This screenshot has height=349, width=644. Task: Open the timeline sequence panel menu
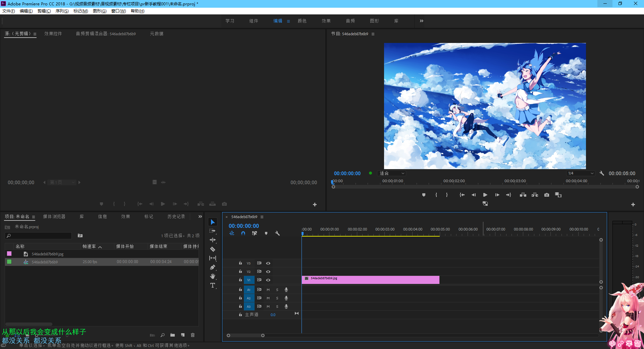click(x=262, y=217)
